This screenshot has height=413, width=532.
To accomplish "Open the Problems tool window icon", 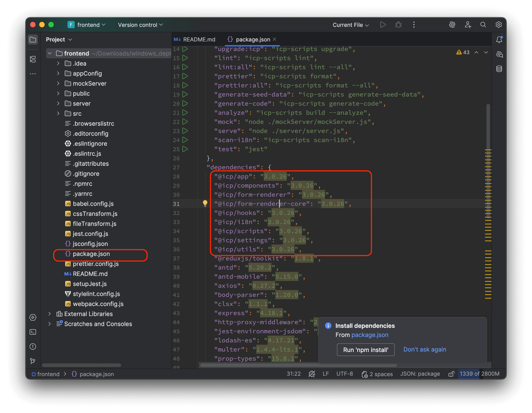I will pyautogui.click(x=33, y=347).
